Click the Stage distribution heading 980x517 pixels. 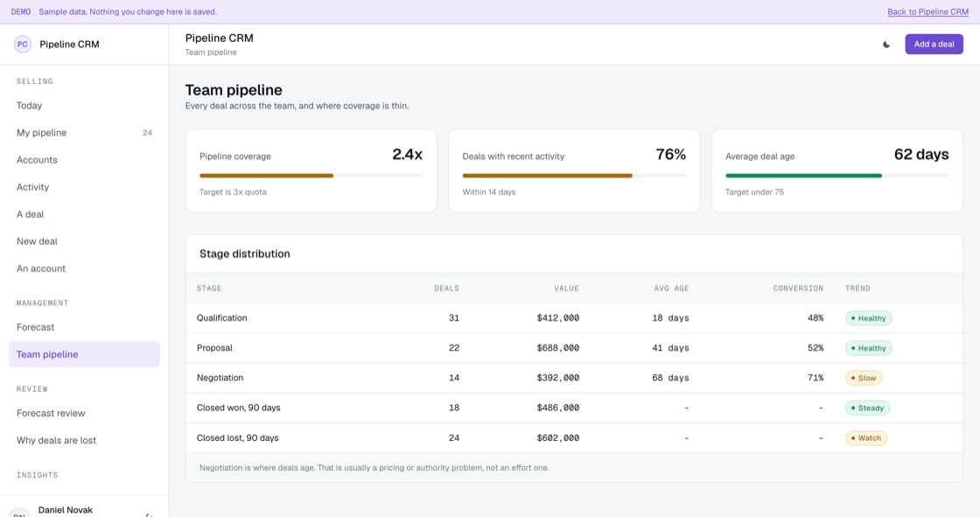[x=244, y=254]
